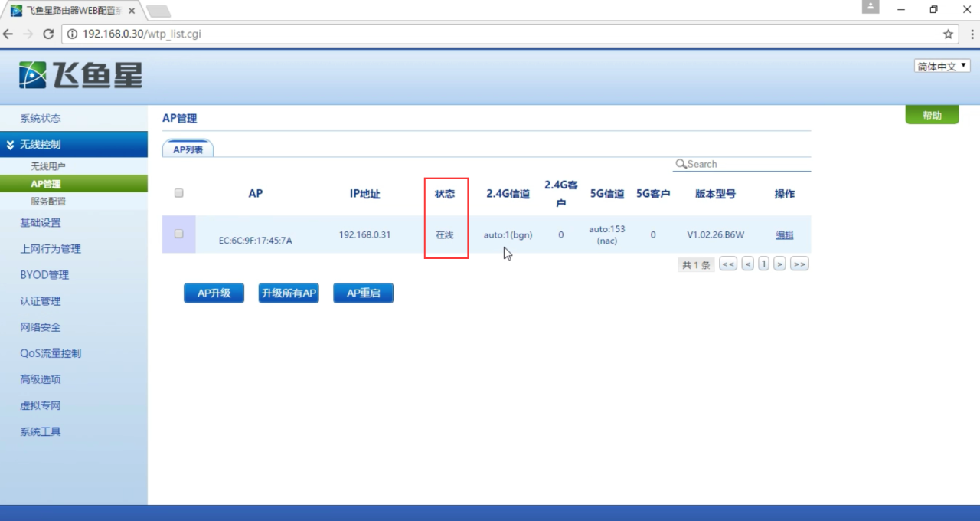
Task: Open the 简体中文 language dropdown
Action: 942,66
